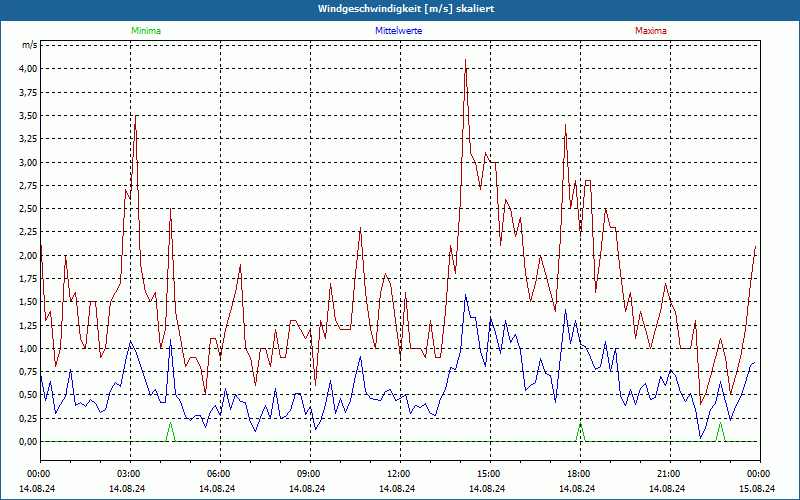Click the '14.08.24' date under 12:00
This screenshot has height=500, width=800.
click(x=397, y=489)
